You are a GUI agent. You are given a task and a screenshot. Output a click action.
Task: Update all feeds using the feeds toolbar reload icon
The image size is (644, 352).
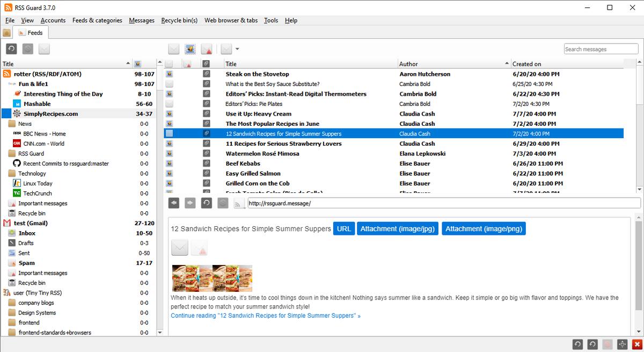point(11,49)
